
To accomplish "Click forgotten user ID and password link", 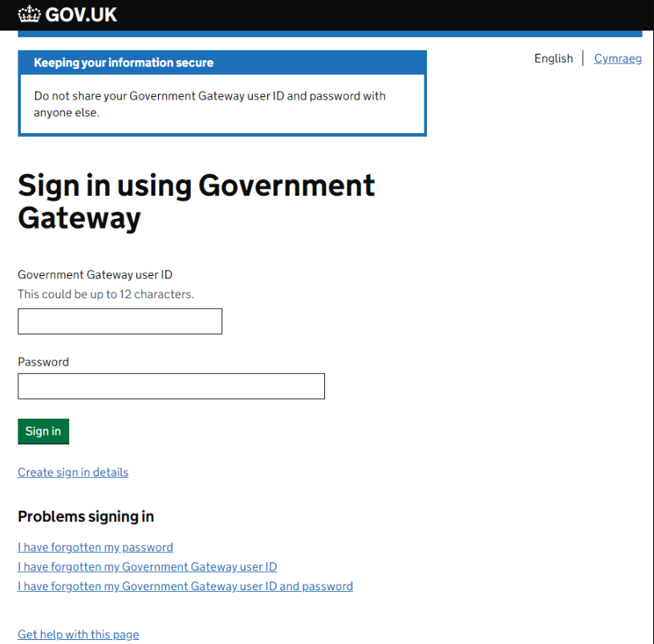I will tap(185, 586).
